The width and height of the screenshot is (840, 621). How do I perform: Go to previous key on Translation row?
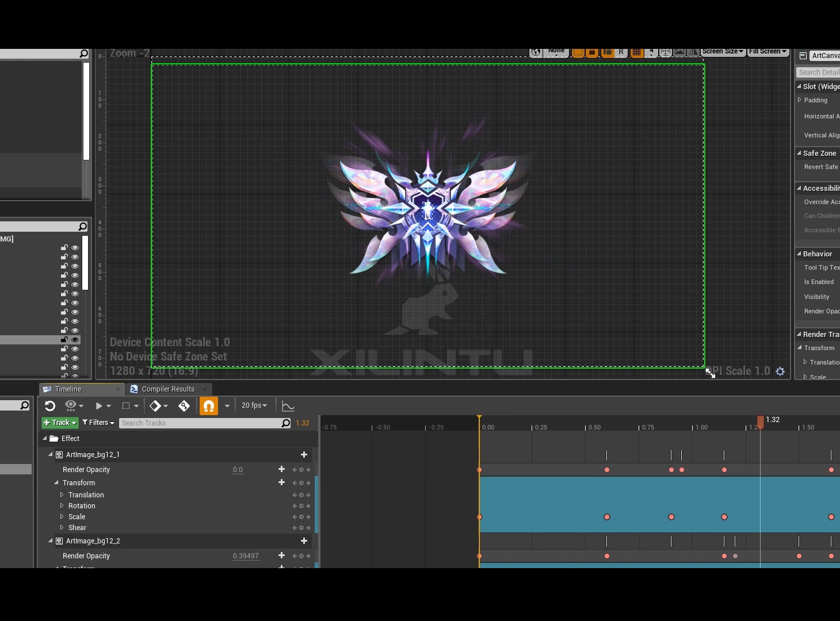[x=295, y=495]
